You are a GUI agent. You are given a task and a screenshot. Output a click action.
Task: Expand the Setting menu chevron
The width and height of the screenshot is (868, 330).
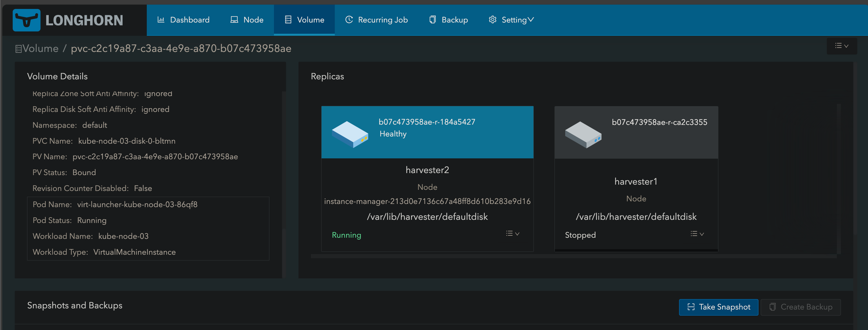click(x=531, y=20)
